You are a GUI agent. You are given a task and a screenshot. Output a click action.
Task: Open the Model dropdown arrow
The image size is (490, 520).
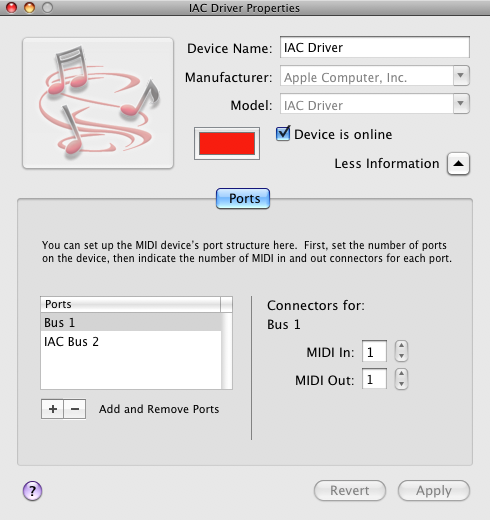click(461, 104)
